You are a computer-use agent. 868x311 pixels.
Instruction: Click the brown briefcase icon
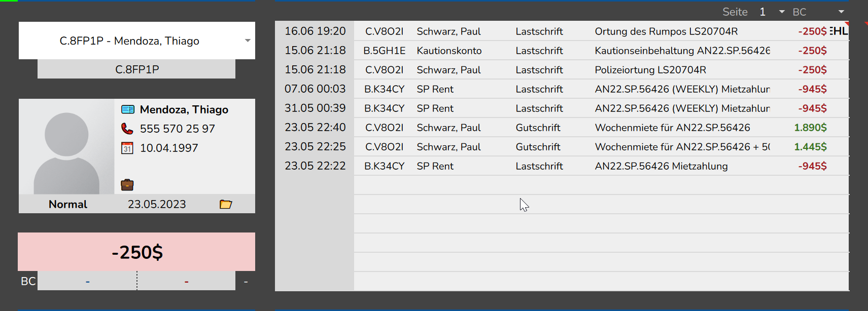click(127, 185)
